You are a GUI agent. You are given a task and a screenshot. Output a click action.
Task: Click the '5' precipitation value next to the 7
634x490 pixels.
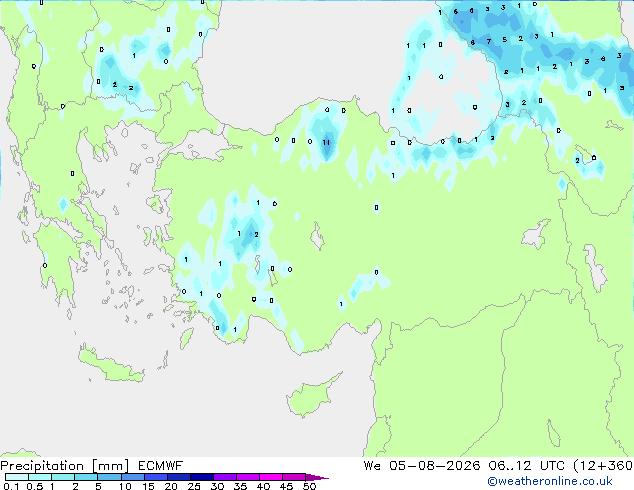[505, 40]
